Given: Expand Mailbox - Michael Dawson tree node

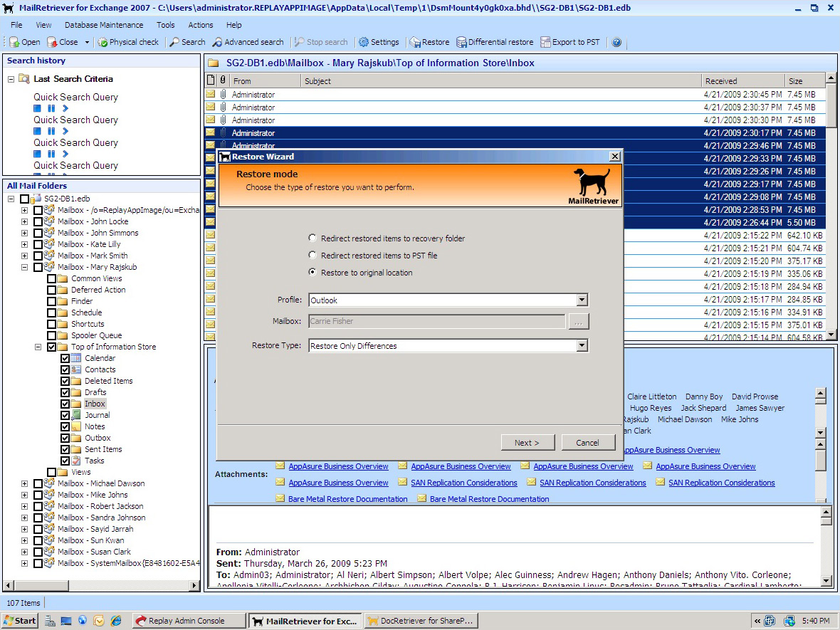Looking at the screenshot, I should point(25,483).
